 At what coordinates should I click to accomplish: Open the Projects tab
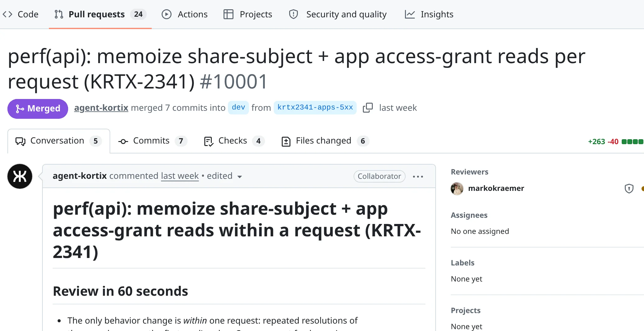coord(248,14)
